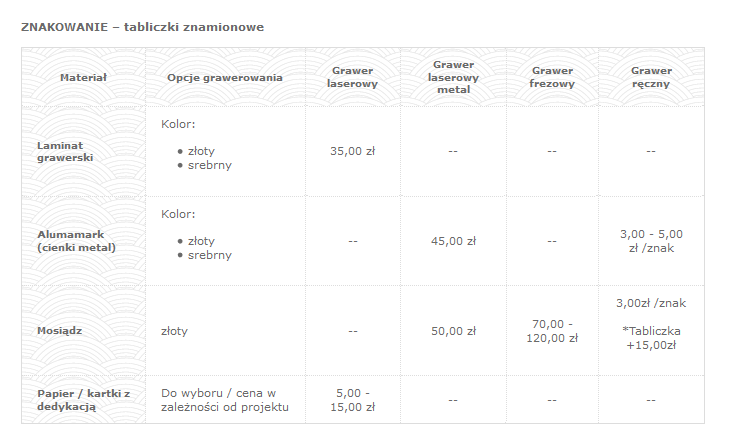This screenshot has height=439, width=737.
Task: Click the "Opcje grawerowania" column header
Action: tap(225, 77)
